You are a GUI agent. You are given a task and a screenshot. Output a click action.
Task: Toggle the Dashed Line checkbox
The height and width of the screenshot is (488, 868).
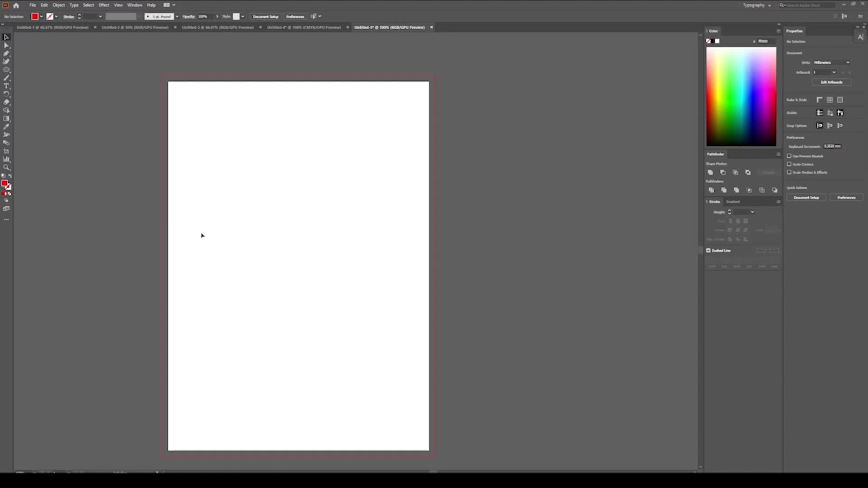pos(708,250)
